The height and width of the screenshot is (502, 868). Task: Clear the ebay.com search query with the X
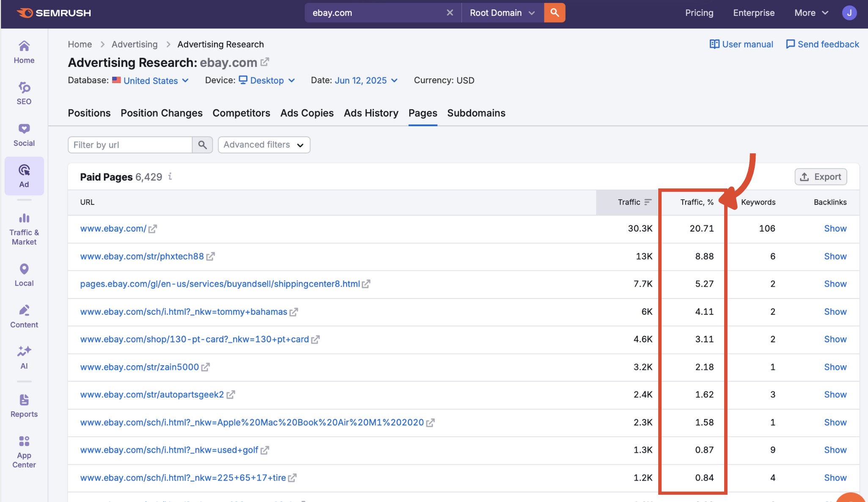pyautogui.click(x=450, y=13)
